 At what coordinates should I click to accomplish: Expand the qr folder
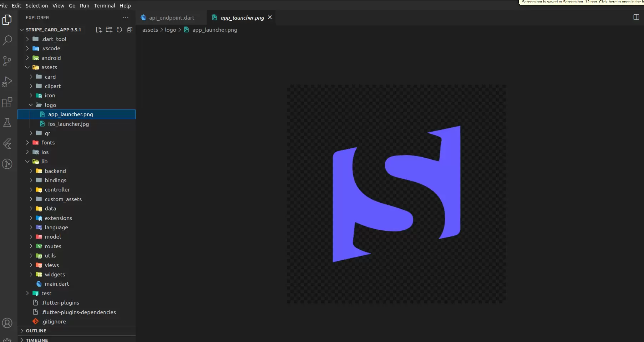(76, 133)
